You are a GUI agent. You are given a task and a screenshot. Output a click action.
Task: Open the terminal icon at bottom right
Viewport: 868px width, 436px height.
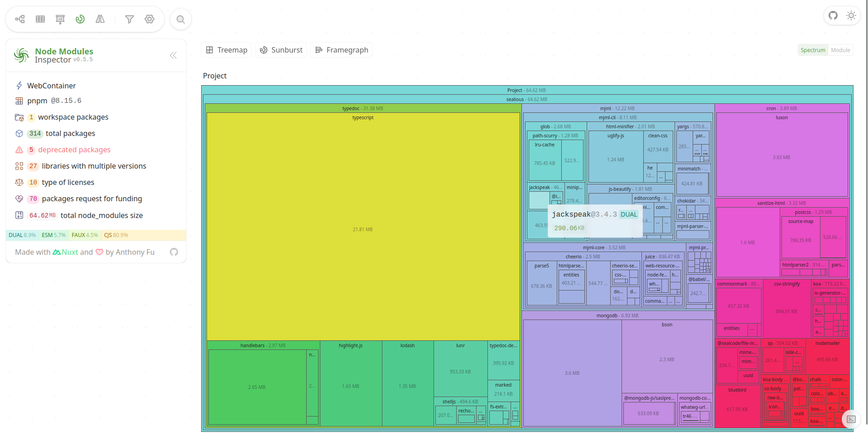click(x=851, y=419)
